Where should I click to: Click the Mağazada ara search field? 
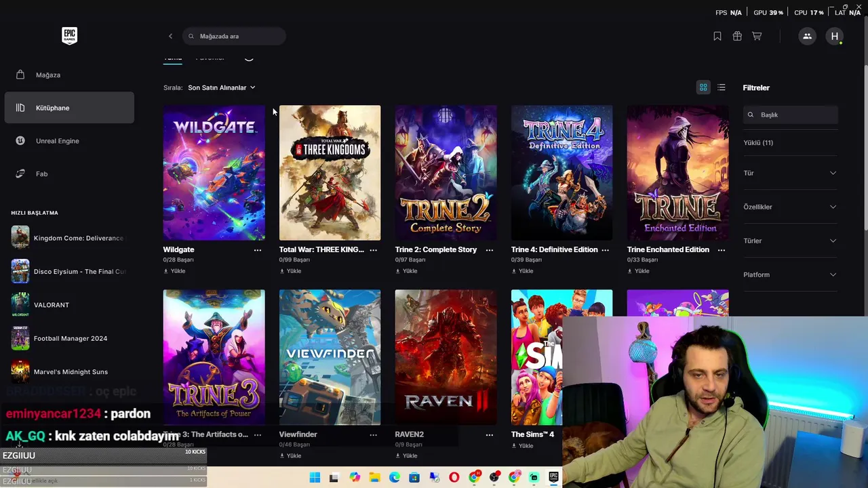(234, 36)
